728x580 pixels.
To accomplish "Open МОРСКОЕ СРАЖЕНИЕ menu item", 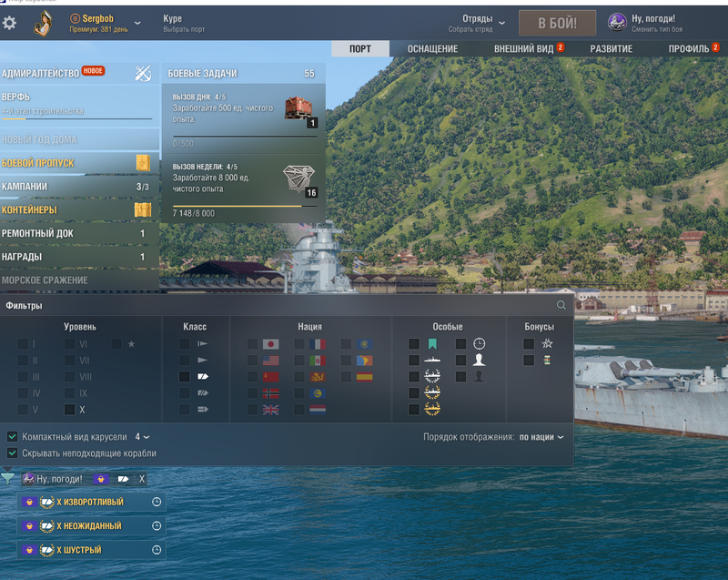I will (x=79, y=280).
